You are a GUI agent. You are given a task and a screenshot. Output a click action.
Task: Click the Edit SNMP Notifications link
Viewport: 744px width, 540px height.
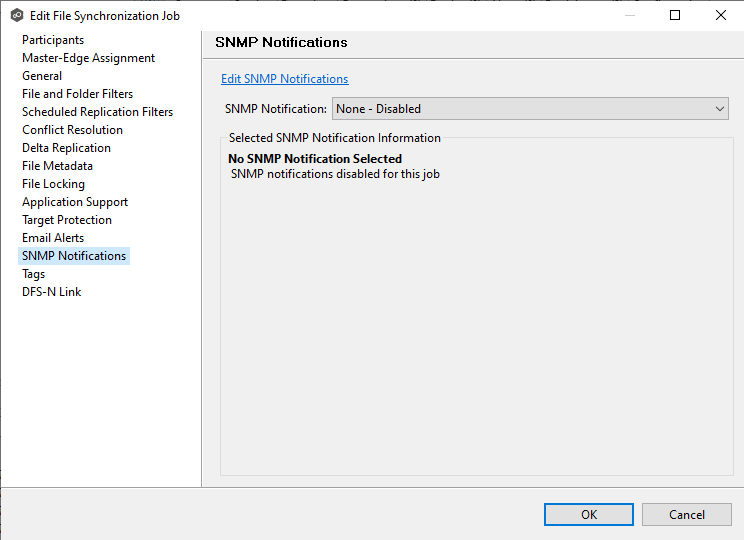tap(284, 79)
